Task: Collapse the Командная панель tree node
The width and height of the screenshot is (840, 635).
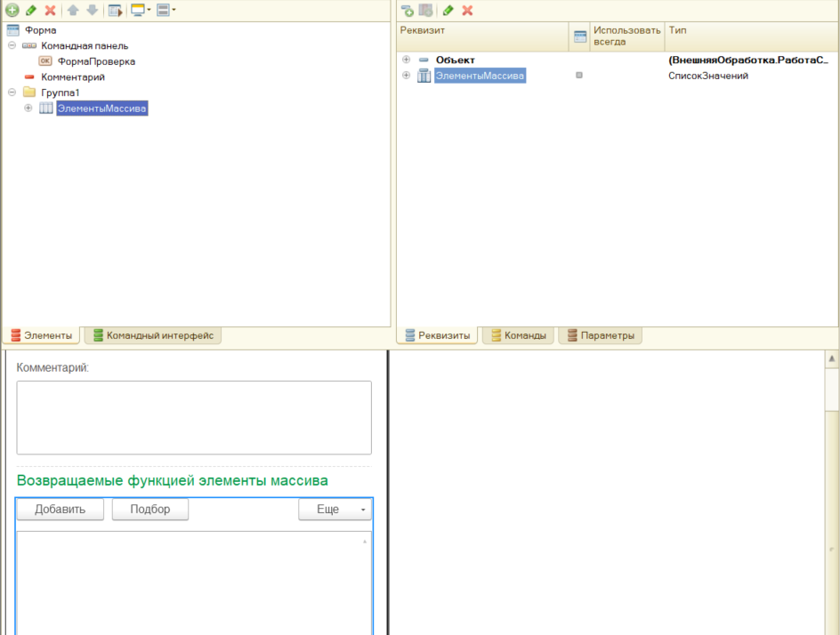Action: (x=12, y=45)
